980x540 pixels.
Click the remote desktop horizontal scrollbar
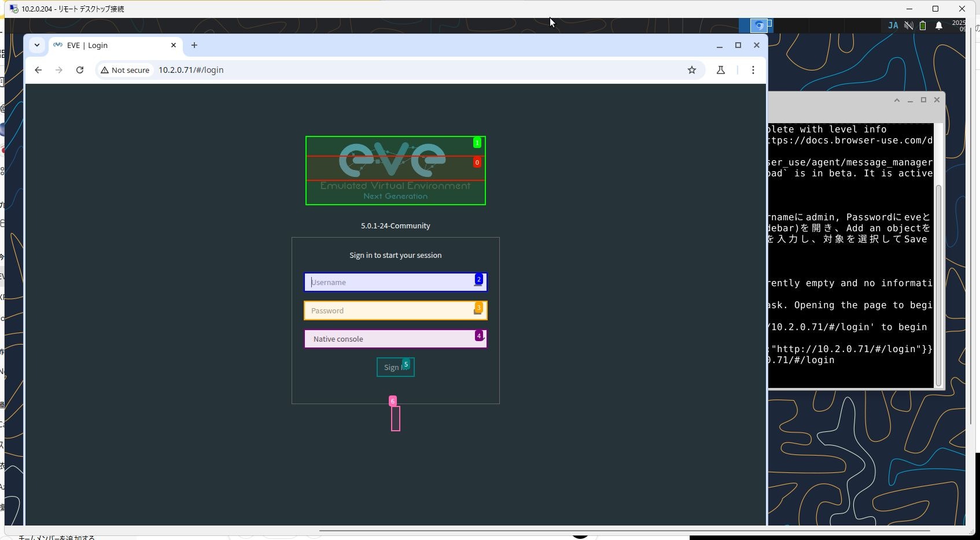[x=625, y=530]
